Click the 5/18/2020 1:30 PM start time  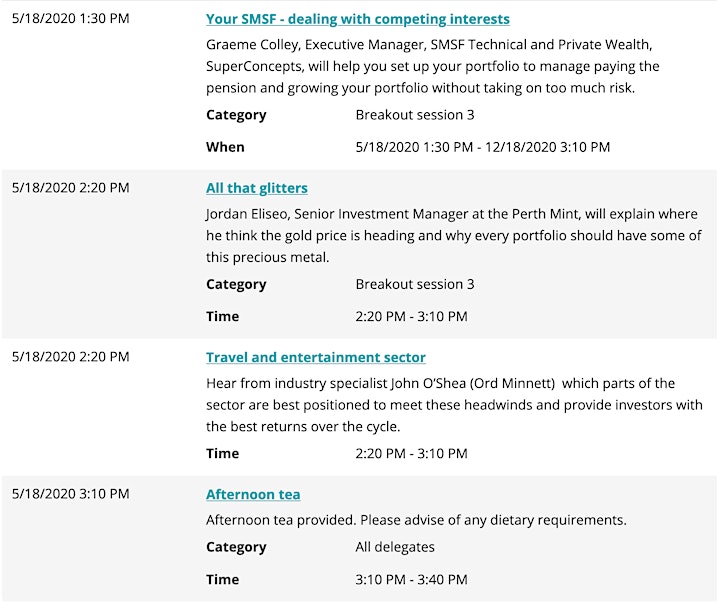71,18
